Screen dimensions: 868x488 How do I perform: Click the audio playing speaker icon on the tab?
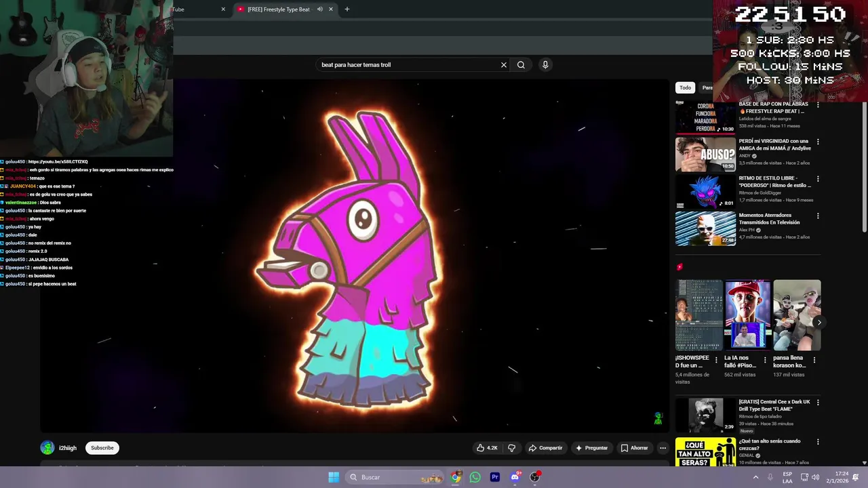319,9
